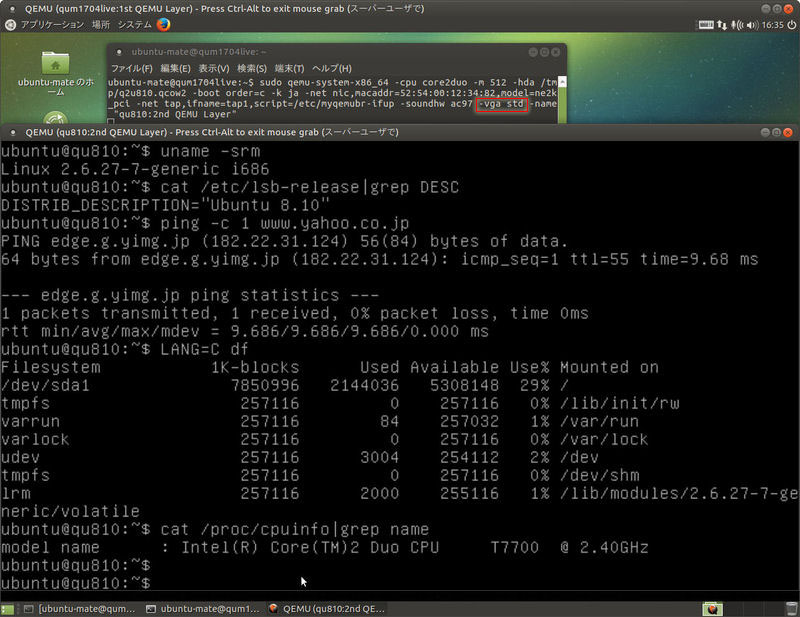The width and height of the screenshot is (800, 617).
Task: Switch to the "ubuntu-mate@qum1..." taskbar window
Action: [x=203, y=609]
